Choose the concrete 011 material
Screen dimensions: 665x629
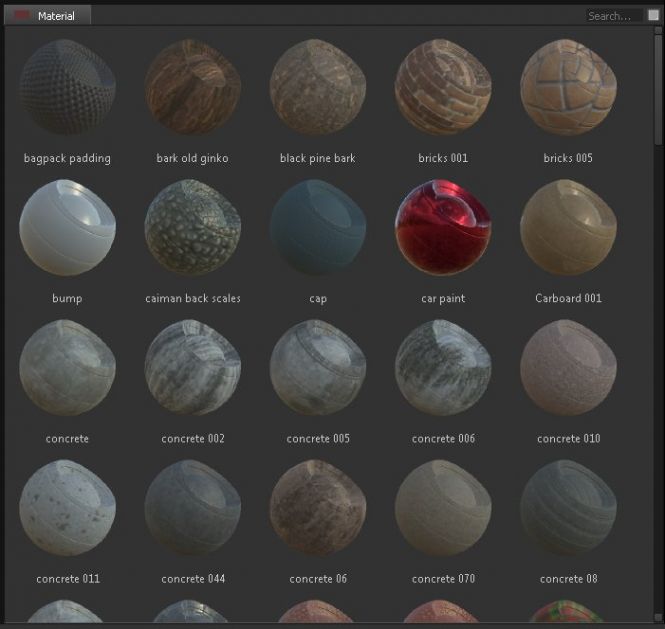click(67, 508)
